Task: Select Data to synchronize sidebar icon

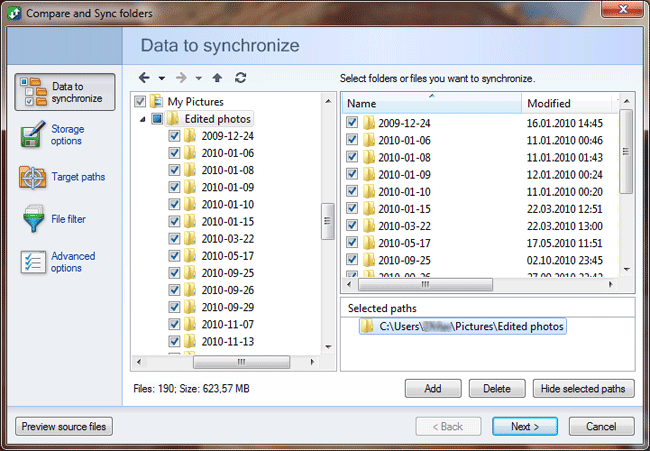Action: (x=34, y=92)
